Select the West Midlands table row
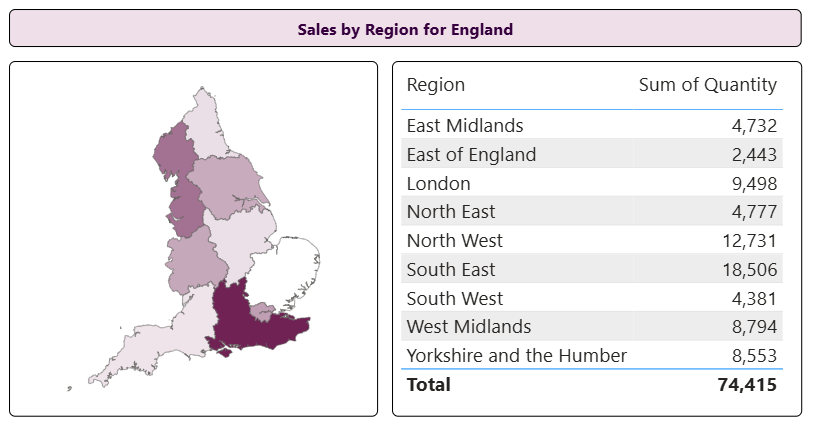The image size is (814, 427). point(592,327)
